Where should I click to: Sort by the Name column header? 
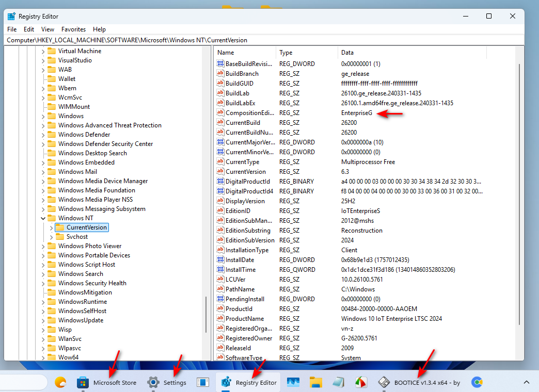pos(245,53)
